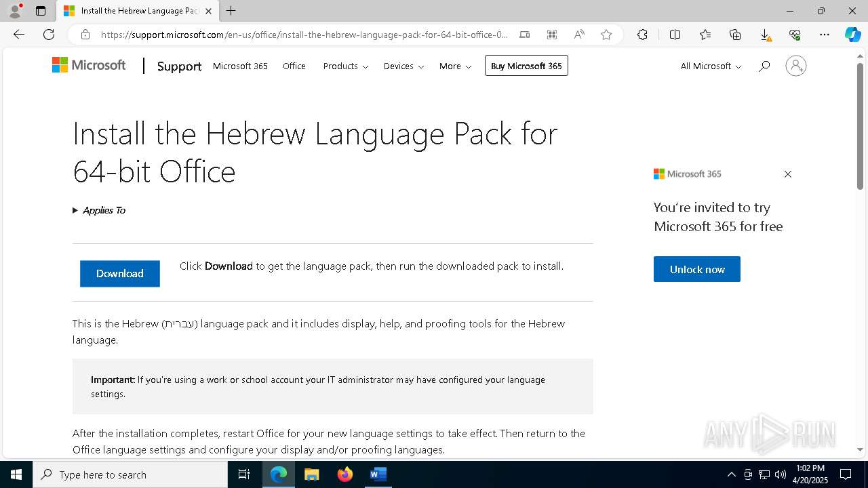
Task: Launch Firefox from taskbar
Action: click(x=345, y=474)
